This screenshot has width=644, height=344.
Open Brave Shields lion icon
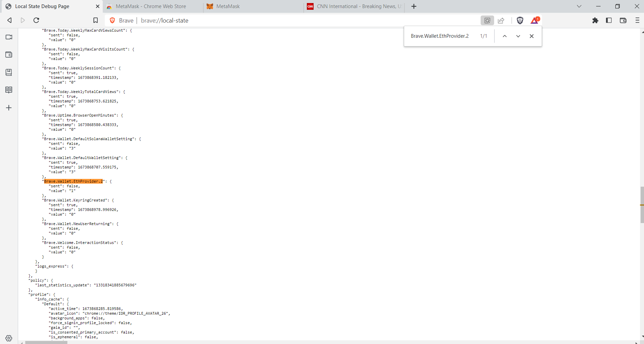(x=520, y=20)
